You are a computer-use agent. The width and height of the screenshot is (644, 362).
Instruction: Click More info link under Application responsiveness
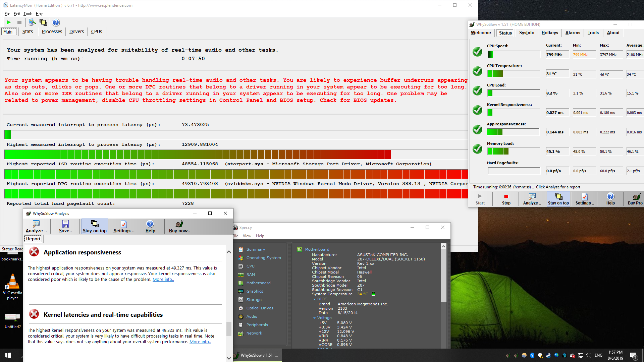pyautogui.click(x=163, y=280)
